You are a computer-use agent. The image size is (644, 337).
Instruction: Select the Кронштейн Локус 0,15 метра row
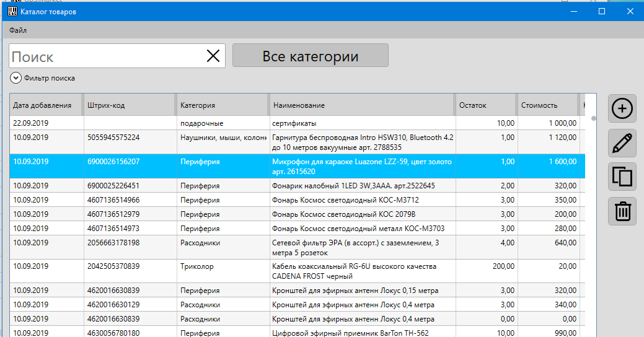[x=298, y=290]
